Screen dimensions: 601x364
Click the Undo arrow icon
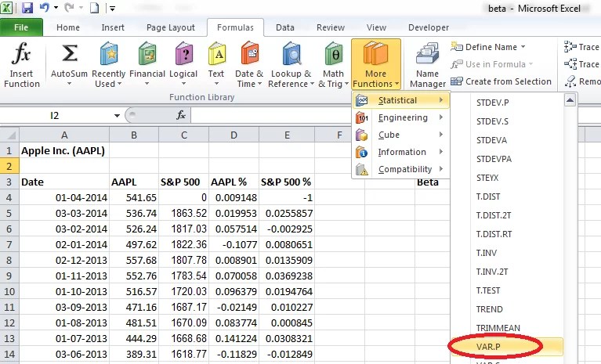point(45,7)
